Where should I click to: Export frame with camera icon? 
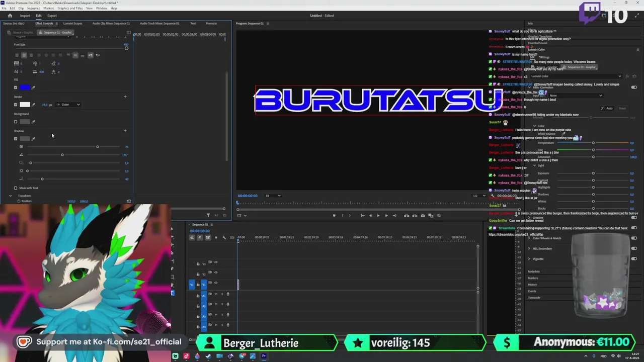423,216
